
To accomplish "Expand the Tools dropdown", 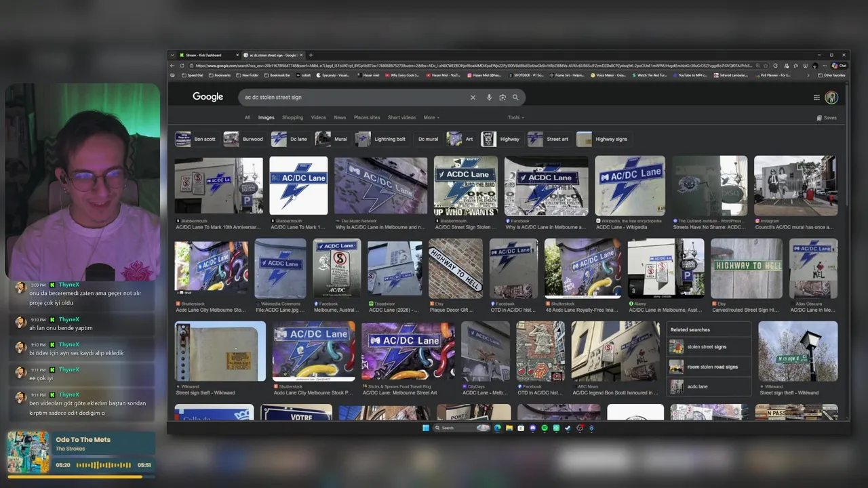I will click(x=516, y=117).
